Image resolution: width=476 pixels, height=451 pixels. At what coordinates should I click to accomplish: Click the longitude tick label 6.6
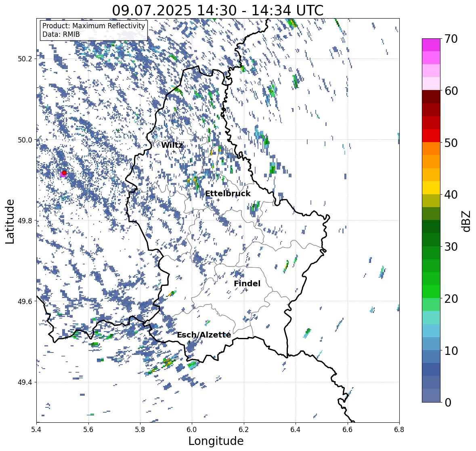click(x=348, y=429)
